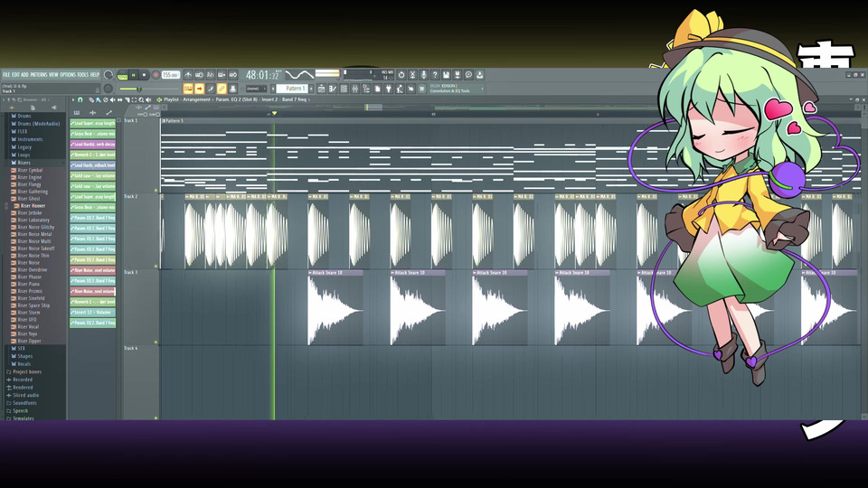Click the microphone one-click recording icon
Image resolution: width=868 pixels, height=488 pixels.
[423, 75]
